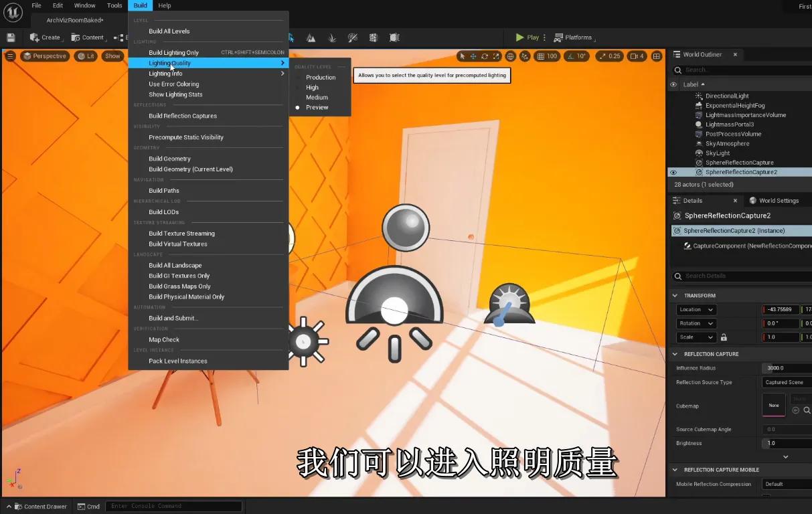Viewport: 812px width, 514px height.
Task: Open the Content Drawer
Action: [x=39, y=507]
